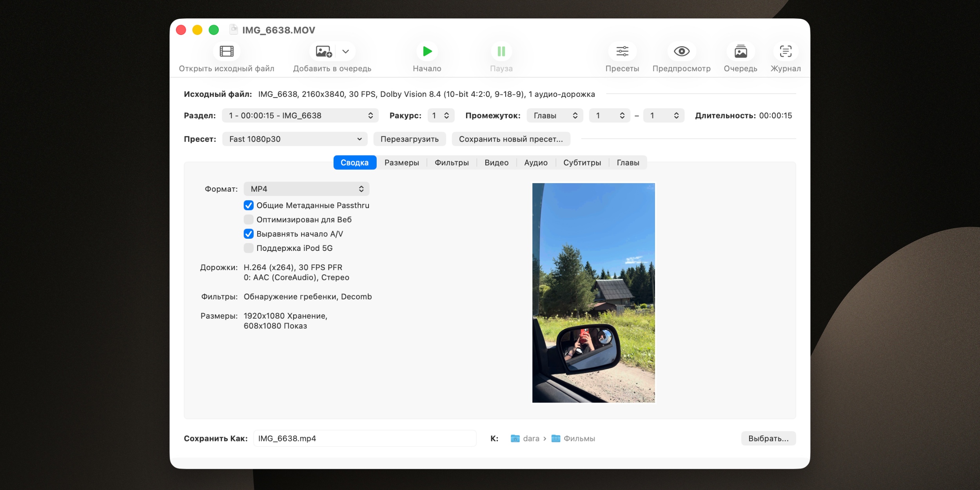The width and height of the screenshot is (980, 490).
Task: Open the Presets sliders icon
Action: [622, 51]
